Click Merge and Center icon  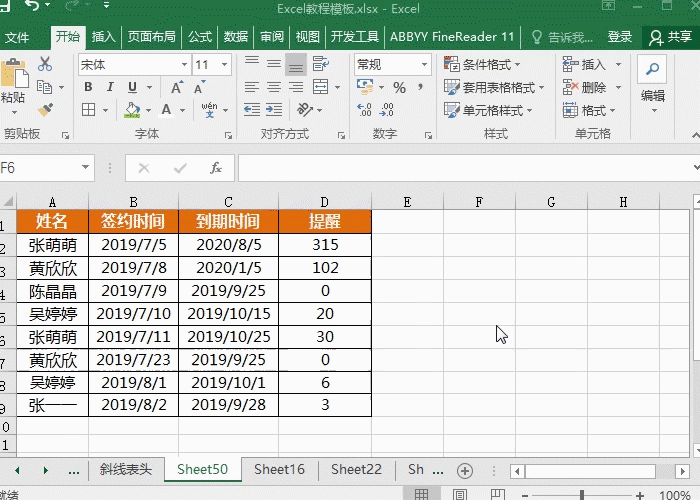tap(321, 87)
